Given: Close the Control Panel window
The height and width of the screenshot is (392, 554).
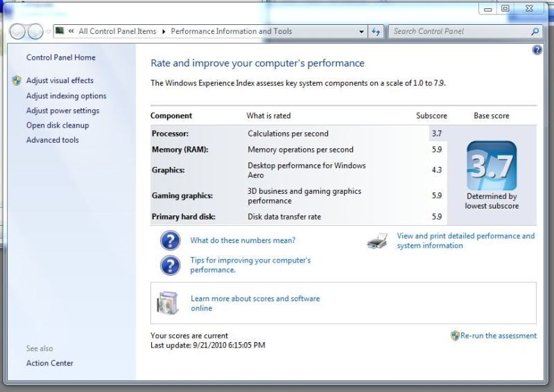Looking at the screenshot, I should click(x=529, y=9).
